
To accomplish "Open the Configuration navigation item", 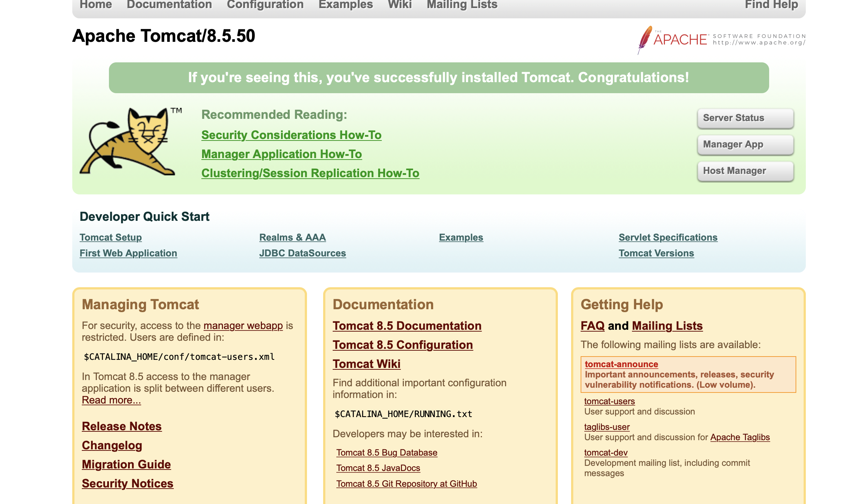I will 265,5.
